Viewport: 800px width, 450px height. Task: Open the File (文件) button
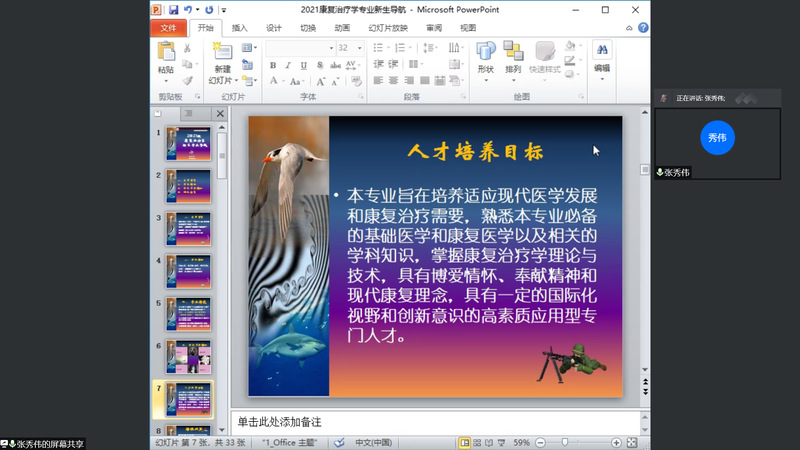point(168,28)
